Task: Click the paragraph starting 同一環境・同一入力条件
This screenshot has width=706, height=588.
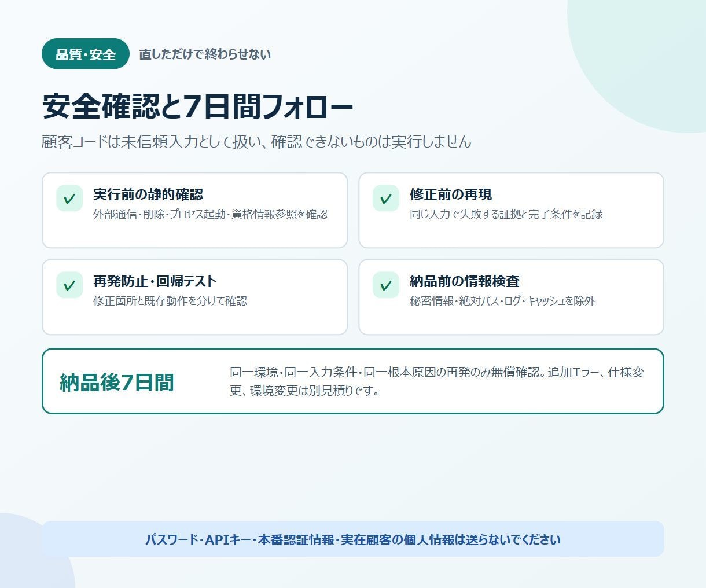Action: pos(437,381)
